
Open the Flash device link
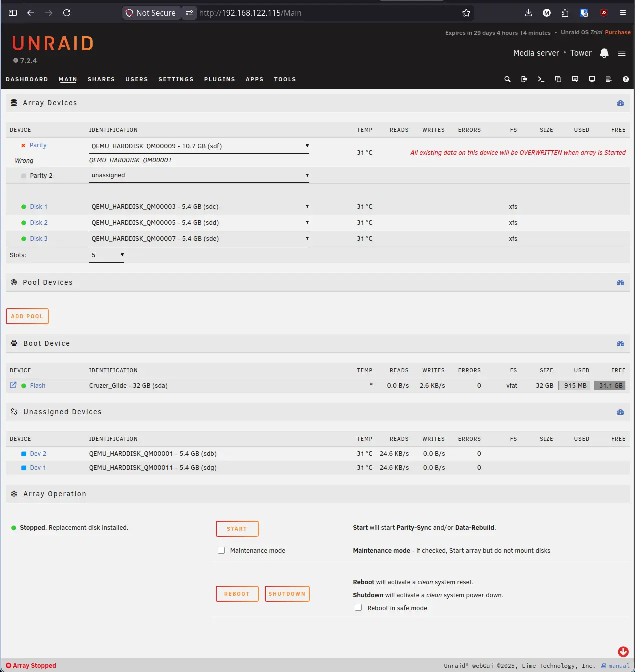(38, 386)
